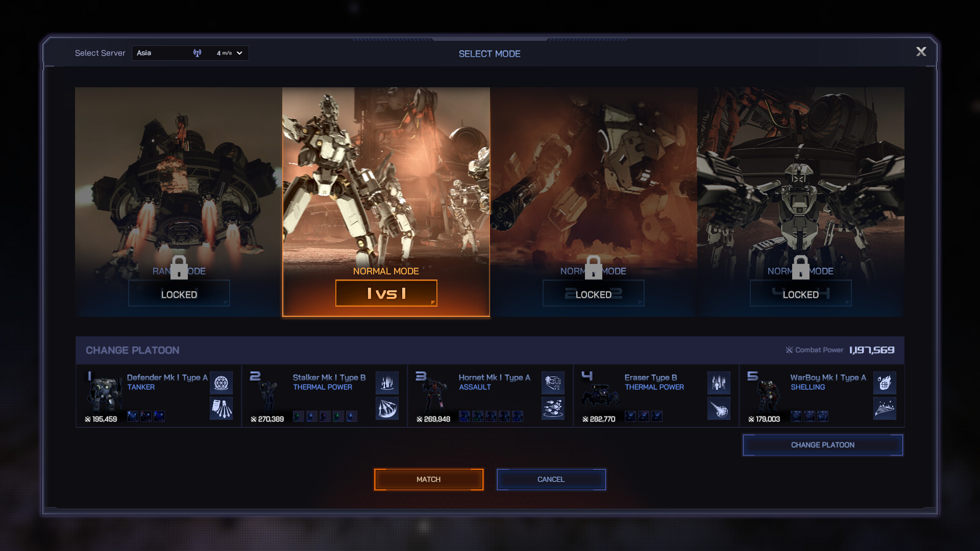Select the Hornet's assault support skill icon
The image size is (980, 551).
coord(554,383)
